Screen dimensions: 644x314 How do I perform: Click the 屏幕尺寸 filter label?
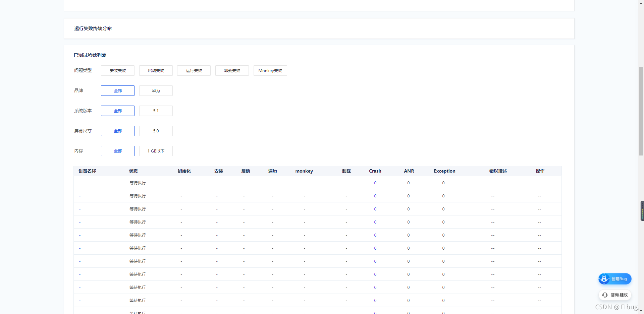pos(83,131)
